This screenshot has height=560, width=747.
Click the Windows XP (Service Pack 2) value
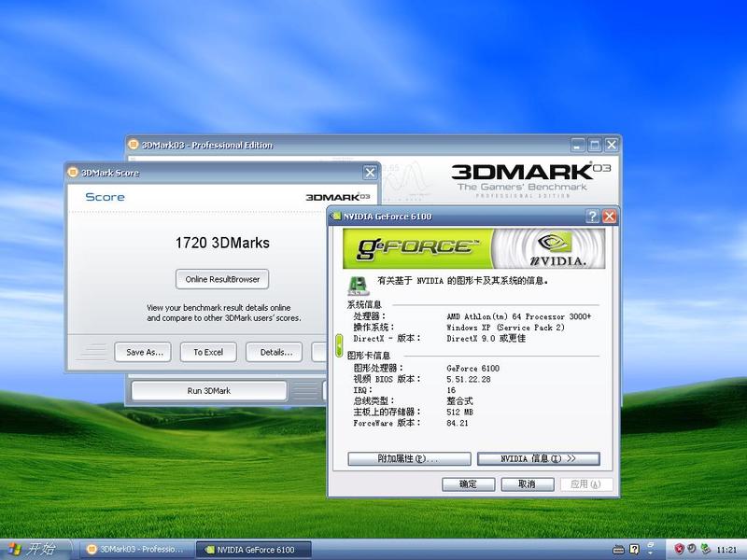click(x=505, y=328)
